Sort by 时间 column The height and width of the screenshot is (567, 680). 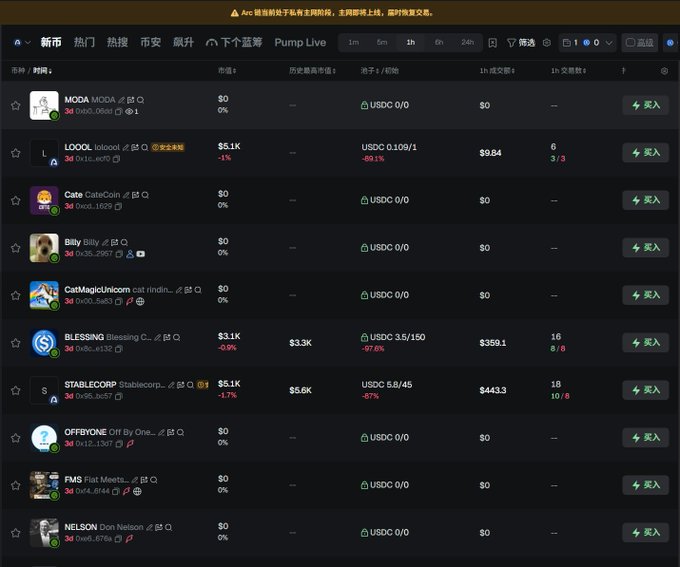tap(42, 70)
